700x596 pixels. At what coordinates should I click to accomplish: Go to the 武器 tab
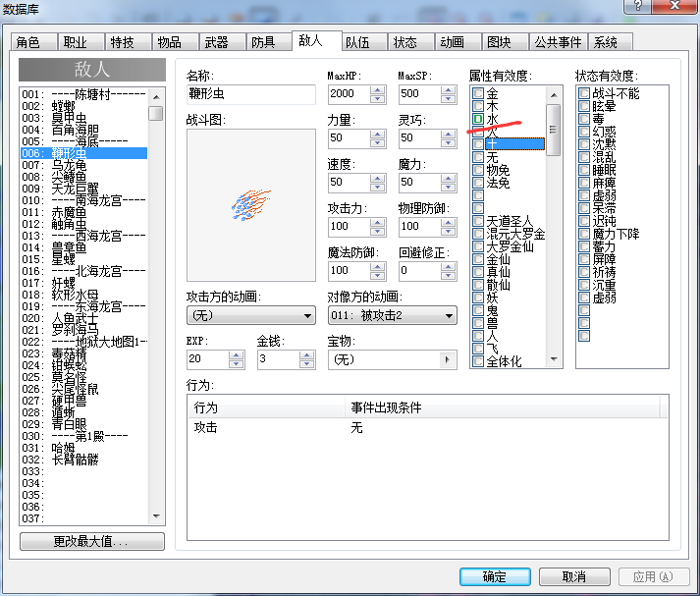pyautogui.click(x=223, y=42)
